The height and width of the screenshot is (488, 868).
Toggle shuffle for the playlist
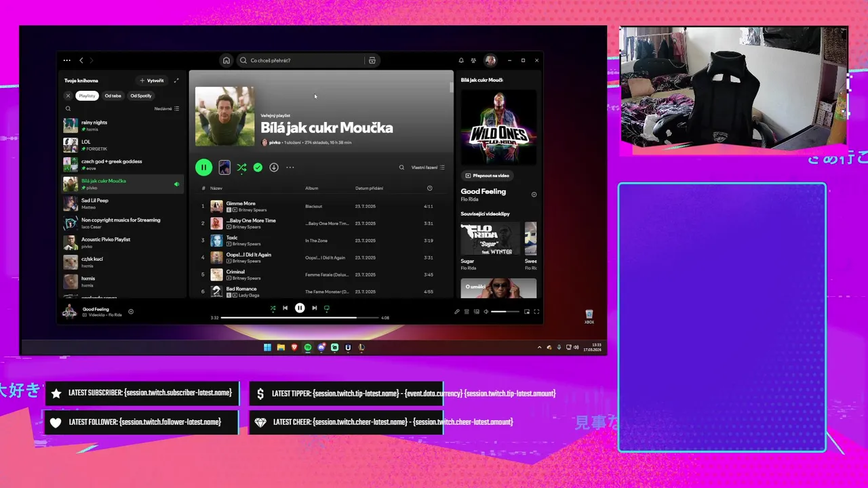click(241, 167)
